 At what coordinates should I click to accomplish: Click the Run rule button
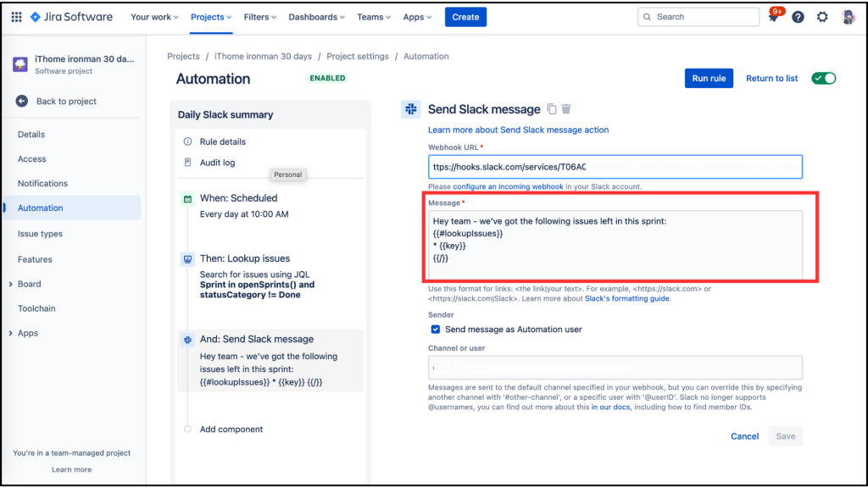(709, 79)
